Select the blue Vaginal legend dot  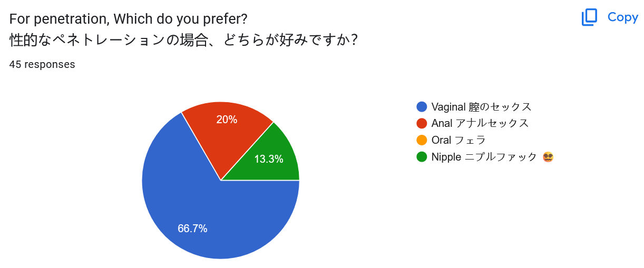coord(422,107)
